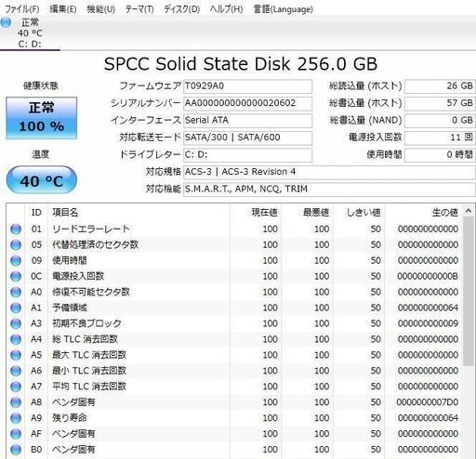Select the 平均 TLC 消去回数 attribute name
The width and height of the screenshot is (476, 459).
tap(89, 387)
